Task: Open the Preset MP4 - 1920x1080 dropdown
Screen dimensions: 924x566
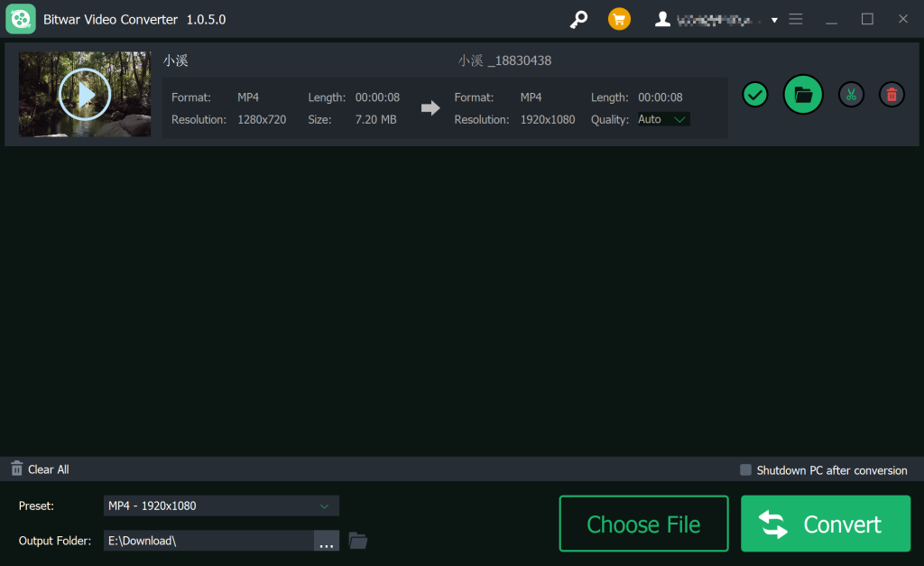Action: tap(221, 506)
